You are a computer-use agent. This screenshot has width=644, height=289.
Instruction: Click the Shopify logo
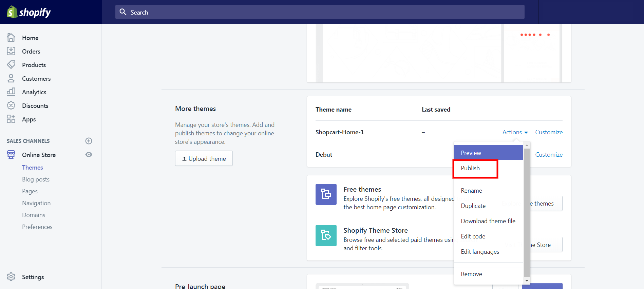coord(29,12)
